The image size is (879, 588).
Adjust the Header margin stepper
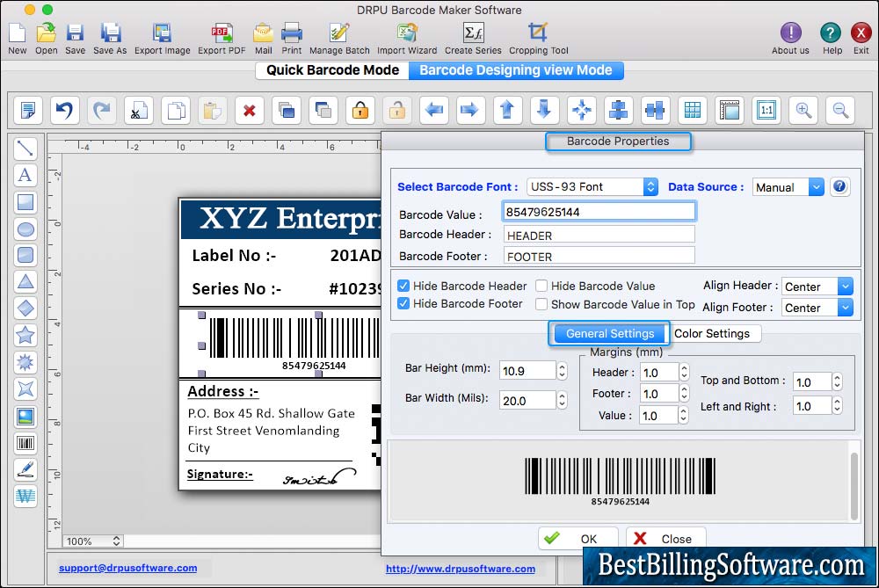683,372
